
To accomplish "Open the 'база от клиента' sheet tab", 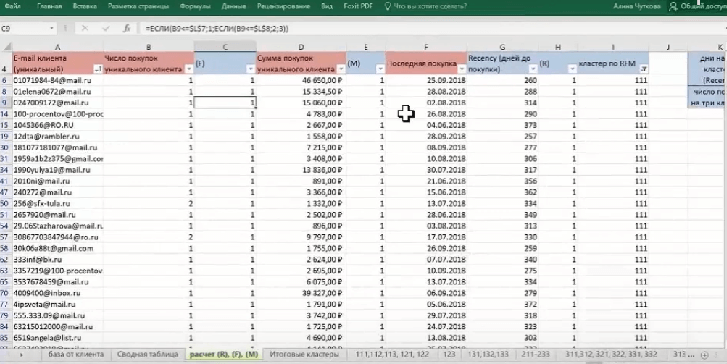I will pos(76,354).
